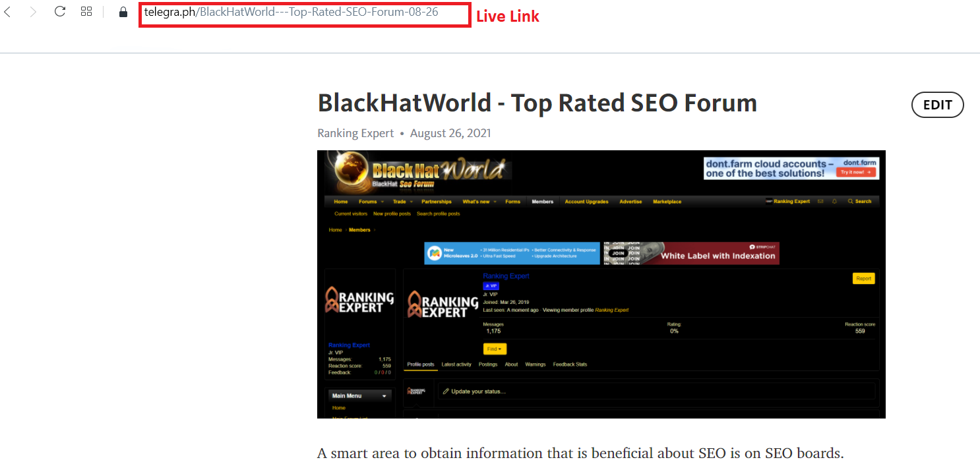This screenshot has width=980, height=464.
Task: Click the blue Ranking Expert profile name heading
Action: click(x=506, y=276)
